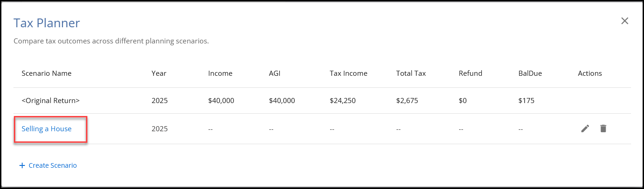The height and width of the screenshot is (189, 644).
Task: Click the Income column header
Action: pos(221,73)
